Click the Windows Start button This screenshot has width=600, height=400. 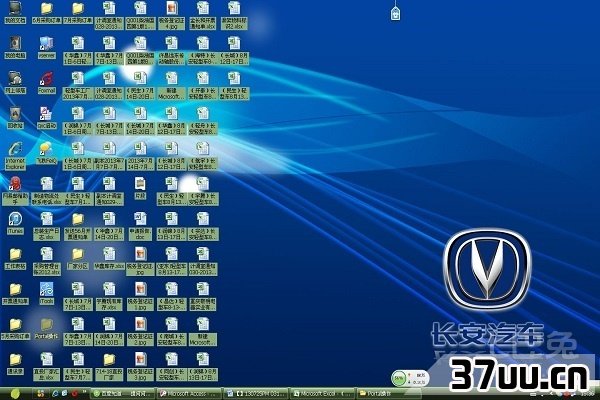(x=15, y=393)
